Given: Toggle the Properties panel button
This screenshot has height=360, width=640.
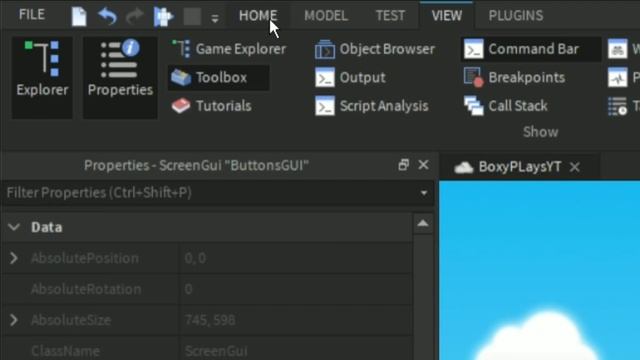Looking at the screenshot, I should (120, 78).
